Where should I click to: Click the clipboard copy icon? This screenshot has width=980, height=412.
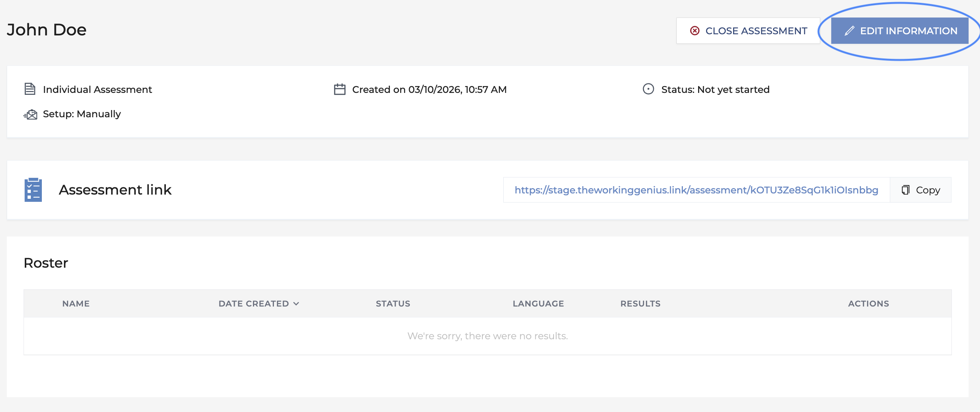[x=906, y=190]
